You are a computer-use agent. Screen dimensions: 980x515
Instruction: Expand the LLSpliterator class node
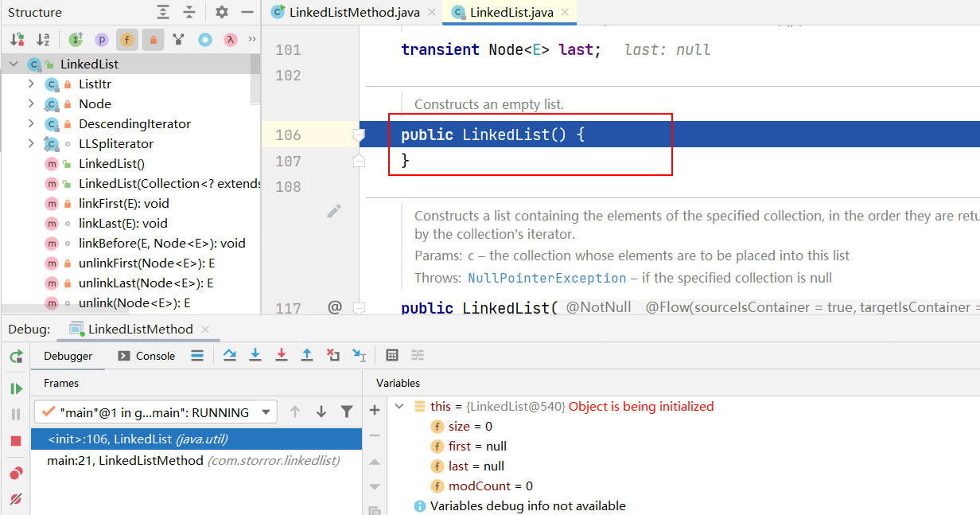31,143
